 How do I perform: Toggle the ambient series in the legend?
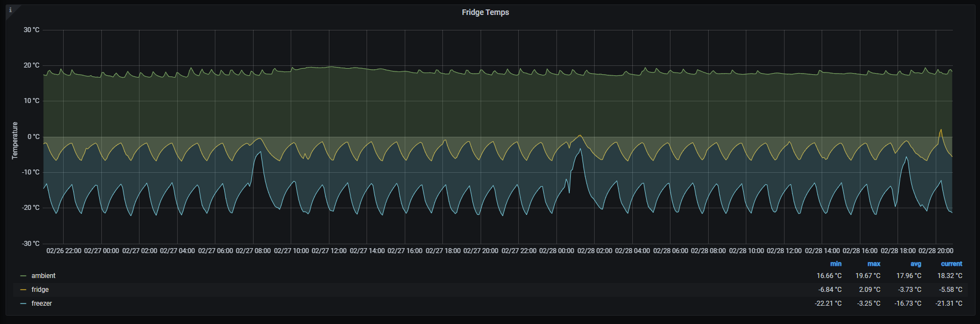pos(43,276)
